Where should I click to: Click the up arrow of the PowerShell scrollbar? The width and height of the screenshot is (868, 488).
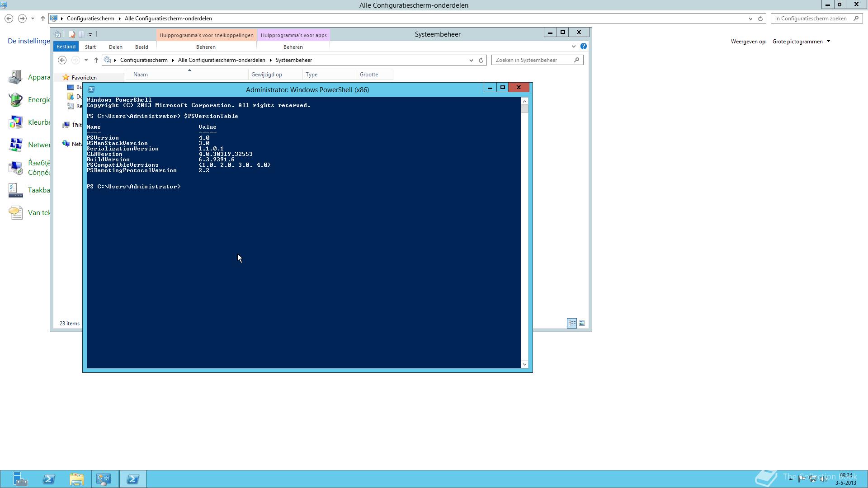tap(524, 101)
